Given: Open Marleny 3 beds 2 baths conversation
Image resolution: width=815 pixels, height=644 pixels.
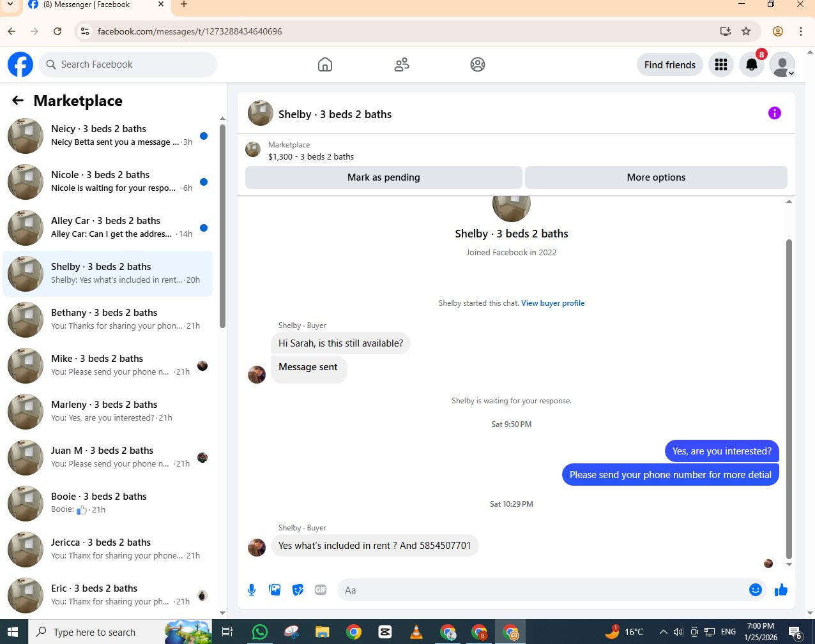Looking at the screenshot, I should point(107,412).
